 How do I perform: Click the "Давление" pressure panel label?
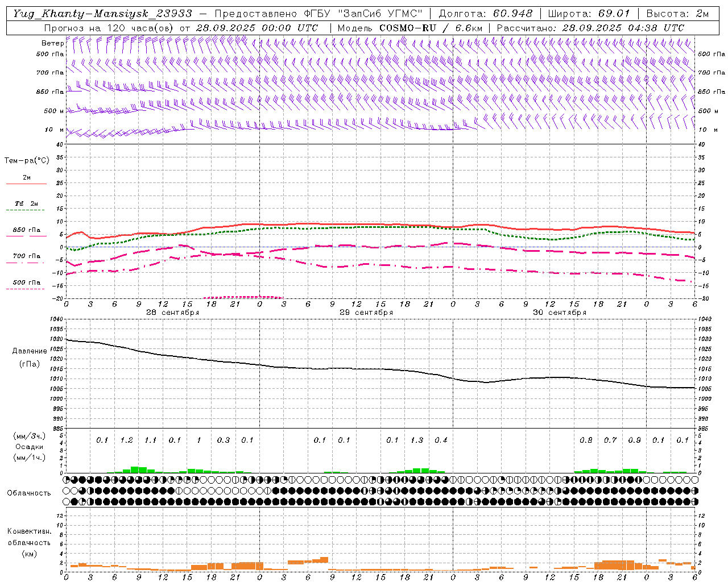(x=29, y=351)
